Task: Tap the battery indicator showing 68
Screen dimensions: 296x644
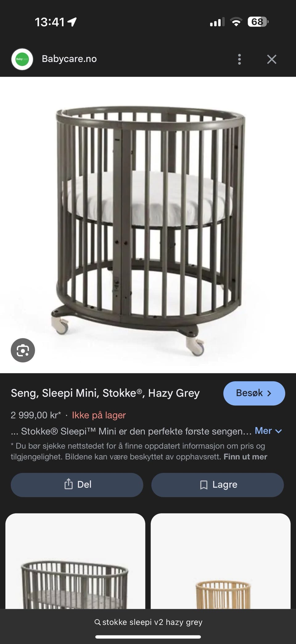Action: [258, 22]
